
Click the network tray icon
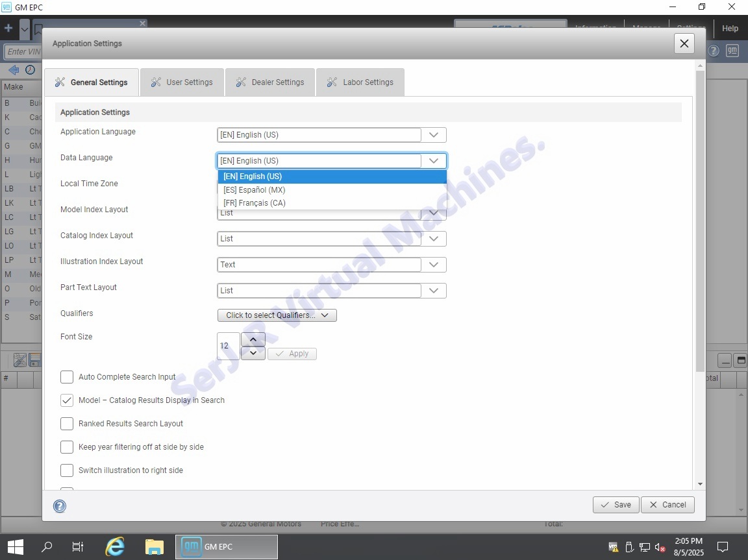coord(645,547)
